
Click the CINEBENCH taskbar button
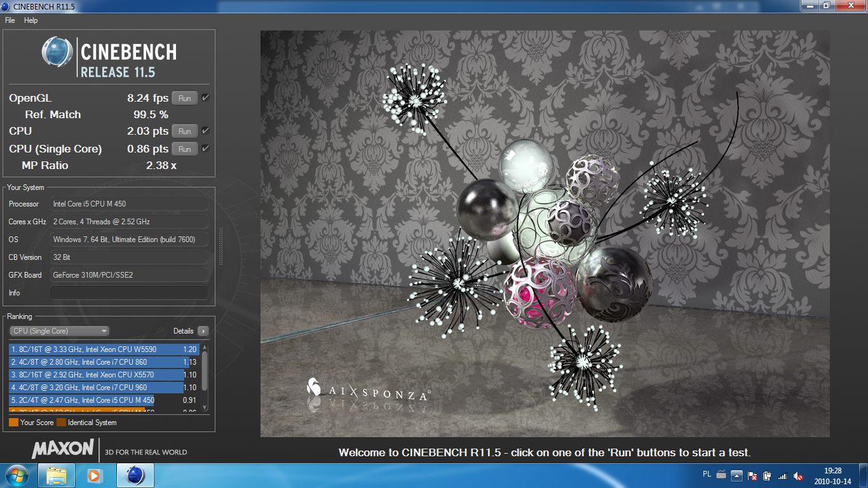135,475
